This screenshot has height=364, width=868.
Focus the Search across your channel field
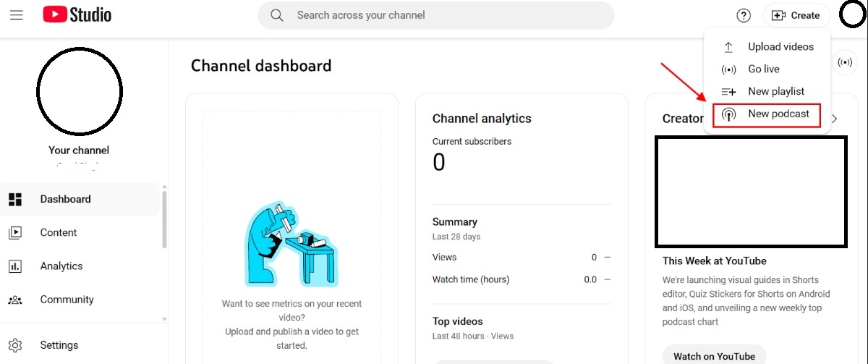pyautogui.click(x=436, y=15)
